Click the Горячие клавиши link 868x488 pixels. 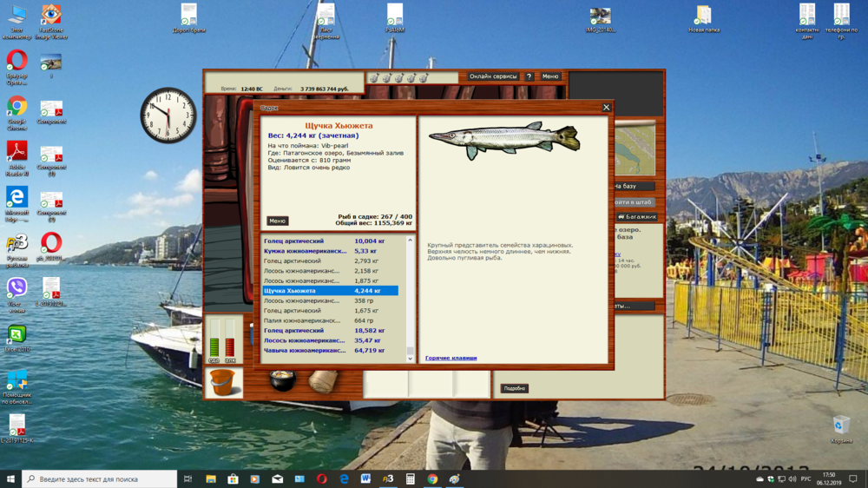pyautogui.click(x=450, y=358)
